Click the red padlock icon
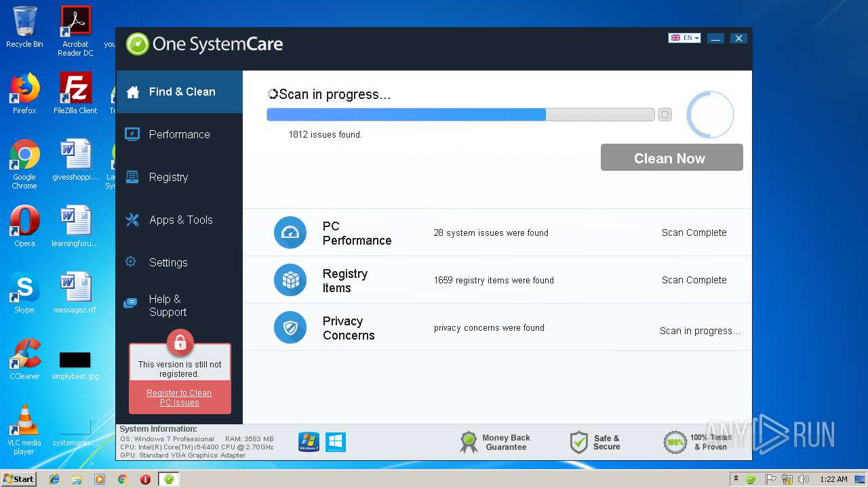This screenshot has height=488, width=868. 180,343
